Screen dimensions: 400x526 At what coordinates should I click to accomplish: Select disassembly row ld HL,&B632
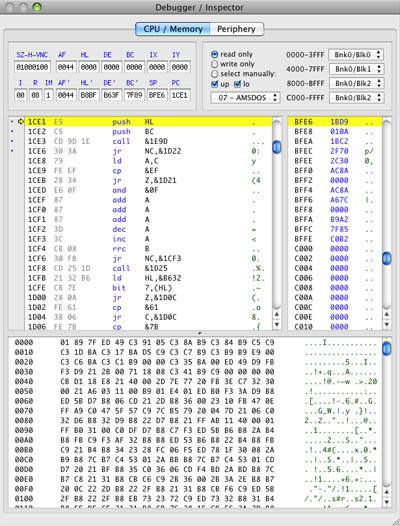[x=148, y=278]
